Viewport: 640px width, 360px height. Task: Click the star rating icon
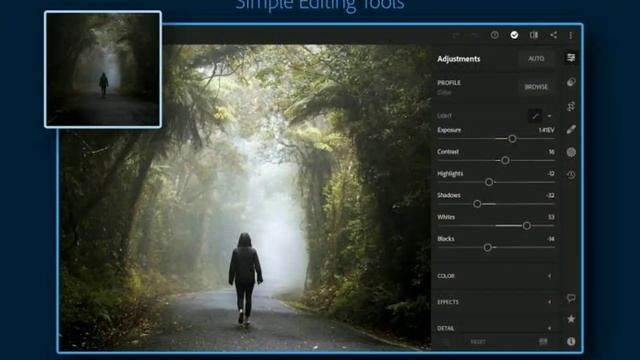pyautogui.click(x=571, y=319)
